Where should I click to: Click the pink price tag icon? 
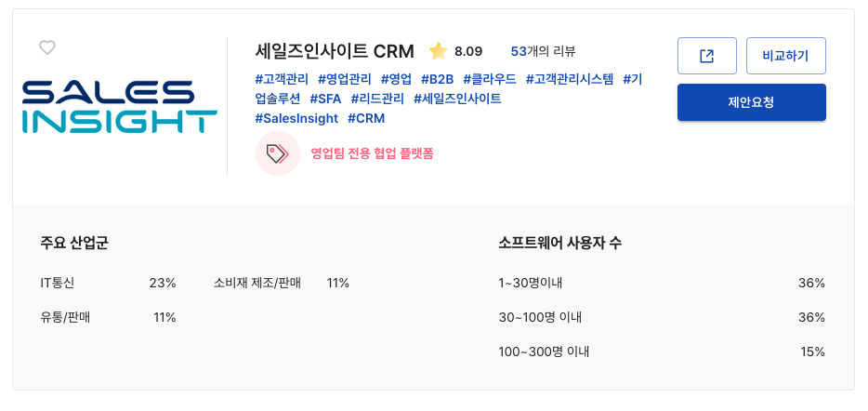pos(277,153)
